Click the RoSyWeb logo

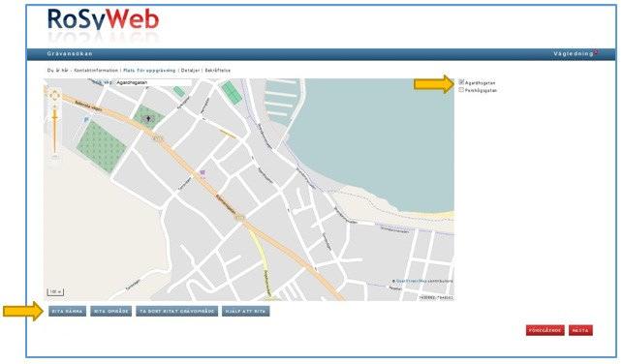(103, 20)
